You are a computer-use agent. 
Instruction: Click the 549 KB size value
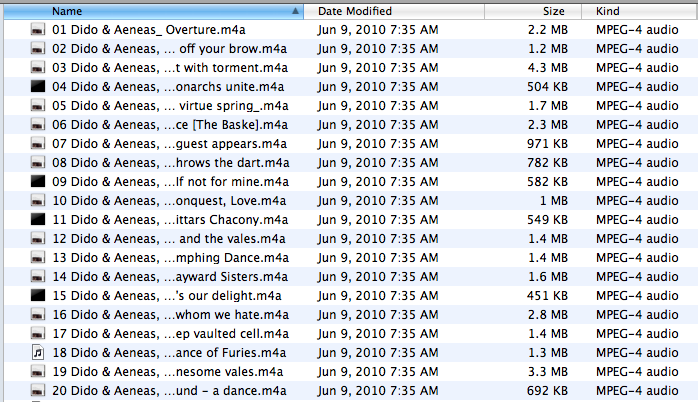(547, 219)
